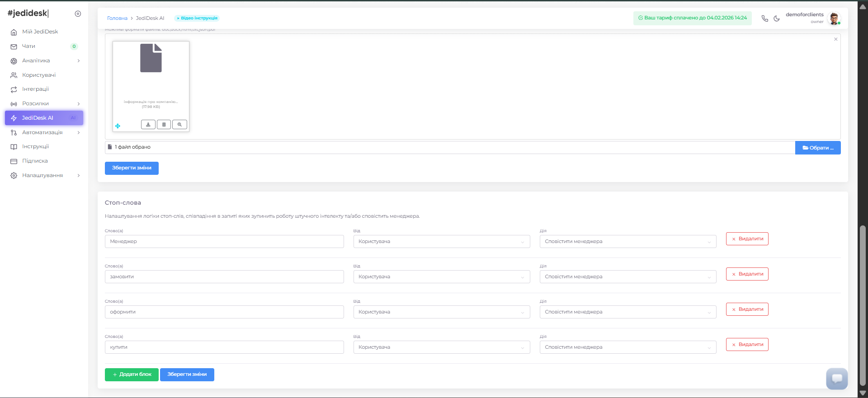Screen dimensions: 868x398
Task: Open the 'Дія' dropdown for купити row
Action: click(x=627, y=347)
